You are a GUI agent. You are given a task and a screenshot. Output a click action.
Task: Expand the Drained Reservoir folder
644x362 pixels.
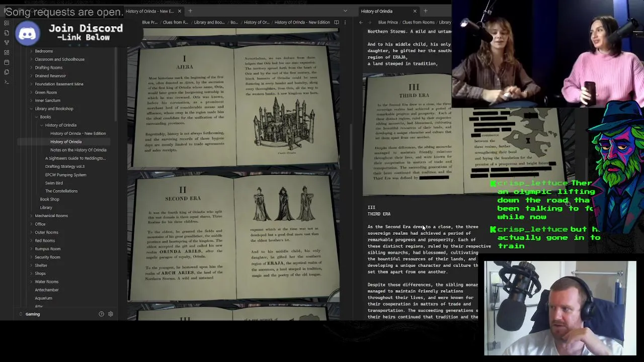31,76
